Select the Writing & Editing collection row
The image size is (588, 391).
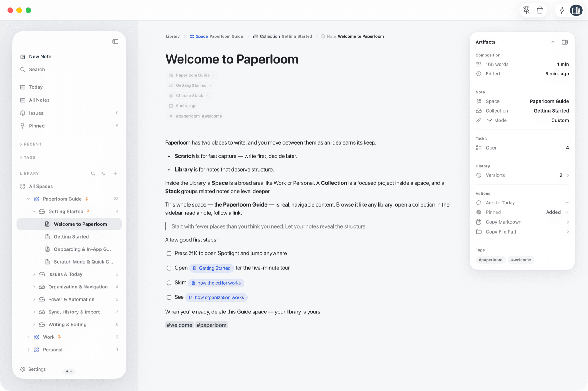click(69, 325)
